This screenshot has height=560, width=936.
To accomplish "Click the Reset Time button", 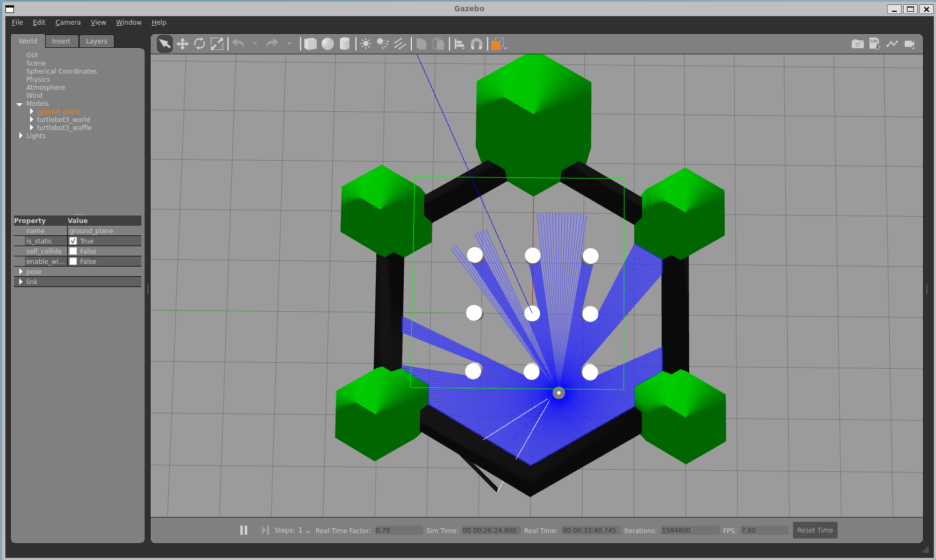I will [815, 530].
